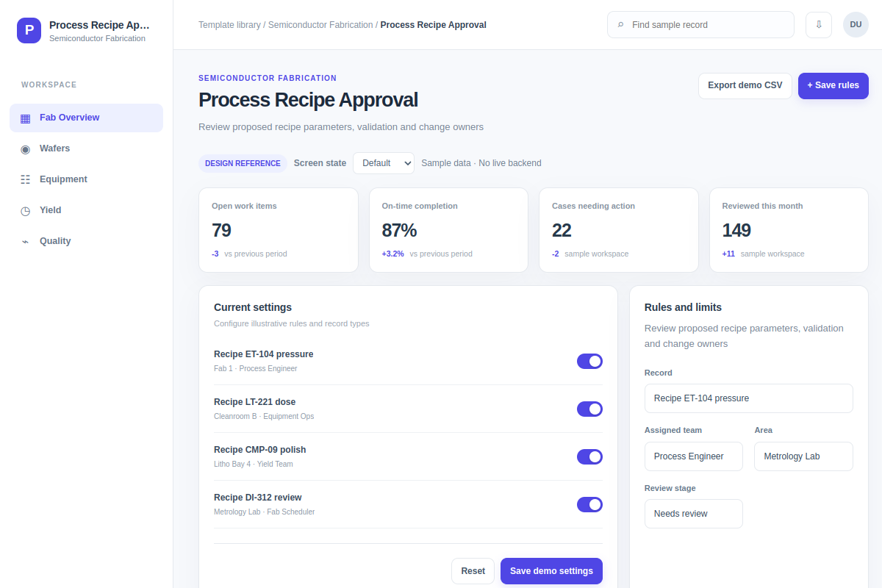Click the search magnifier icon
The image size is (882, 588).
coord(621,25)
